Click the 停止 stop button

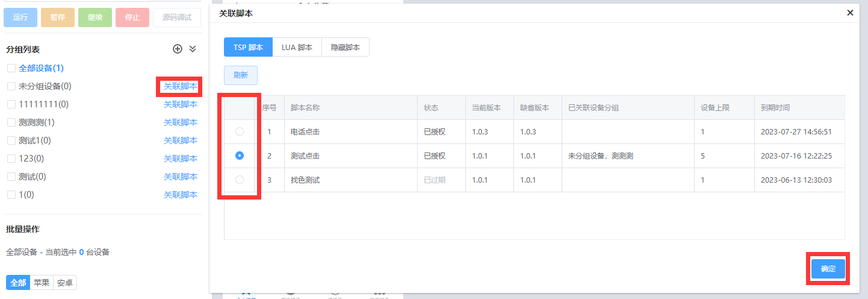point(132,17)
